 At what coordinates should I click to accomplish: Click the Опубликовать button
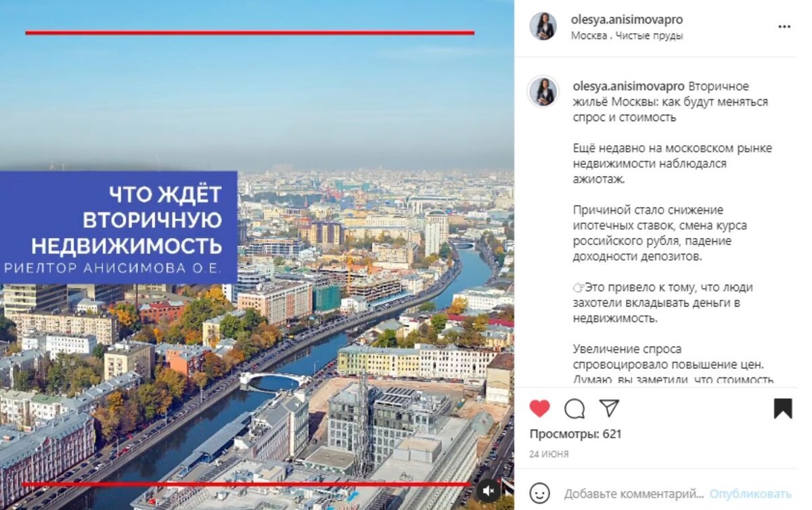(x=750, y=494)
